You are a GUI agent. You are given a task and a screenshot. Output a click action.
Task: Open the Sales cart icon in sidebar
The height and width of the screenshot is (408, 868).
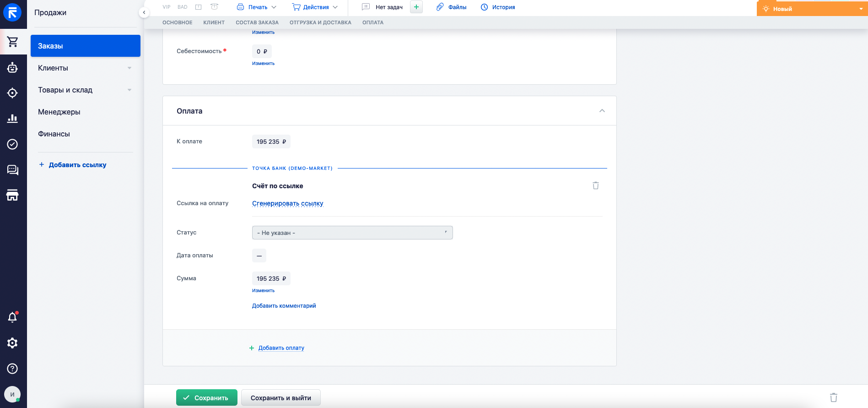tap(13, 42)
